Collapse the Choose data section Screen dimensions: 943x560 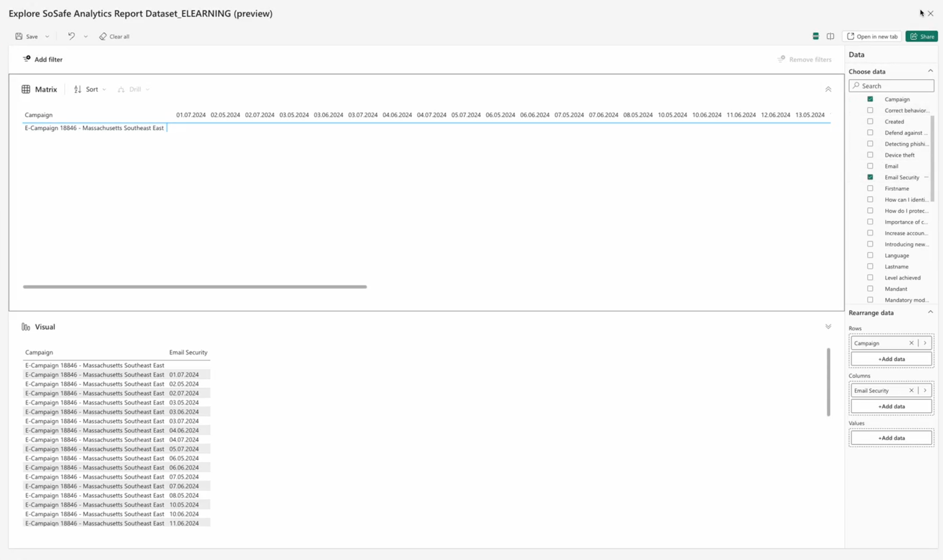tap(930, 71)
